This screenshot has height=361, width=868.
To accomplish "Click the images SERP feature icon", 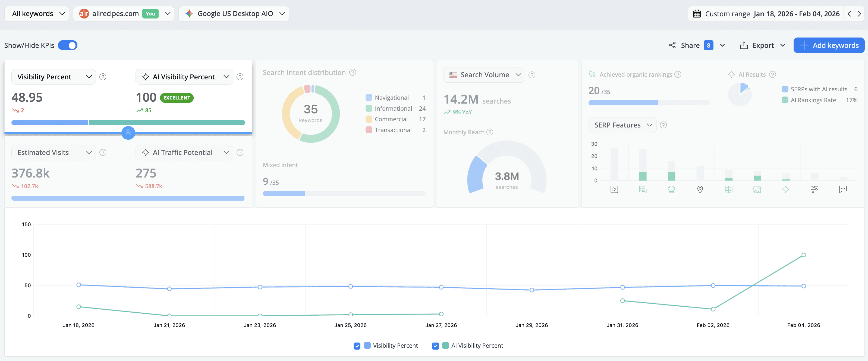I will [757, 189].
